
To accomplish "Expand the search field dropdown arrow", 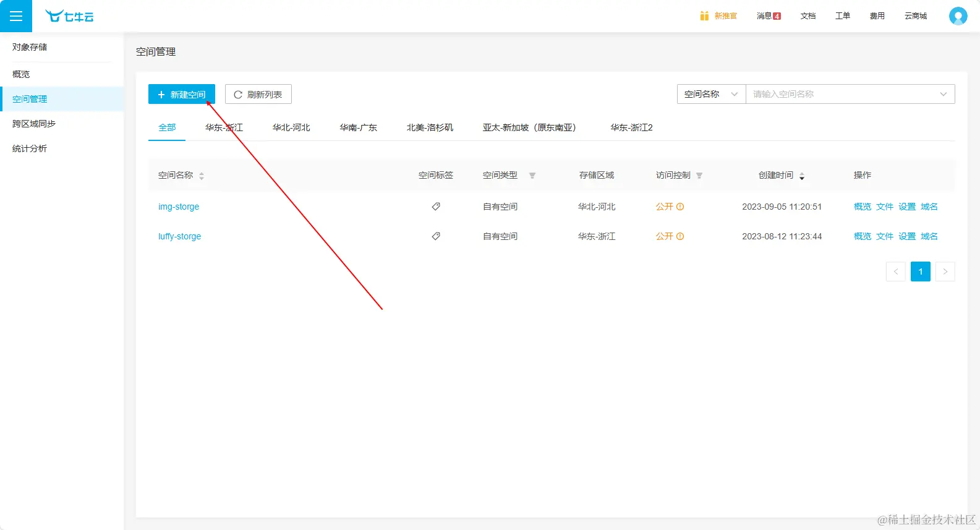I will [x=944, y=94].
